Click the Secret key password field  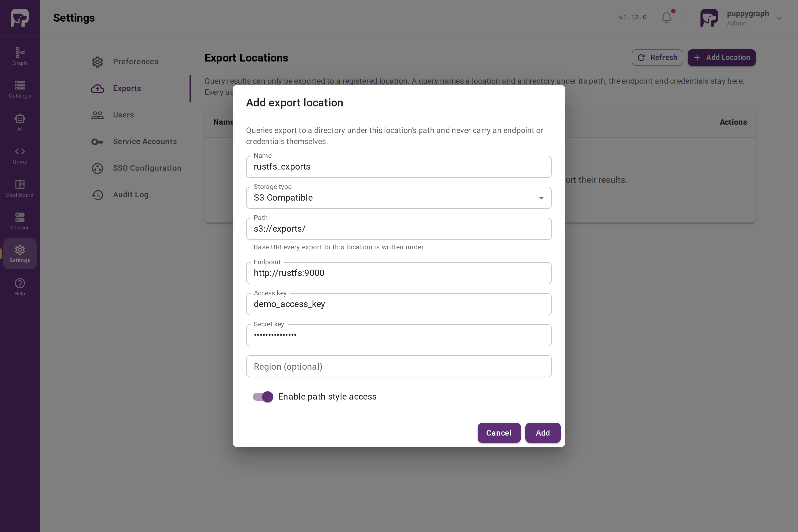(399, 335)
